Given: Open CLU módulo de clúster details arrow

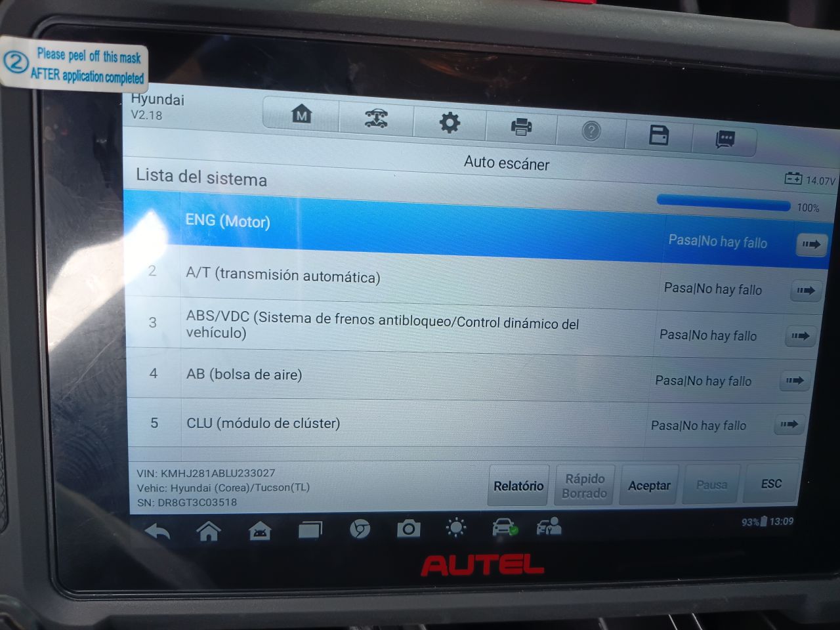Looking at the screenshot, I should click(x=789, y=425).
